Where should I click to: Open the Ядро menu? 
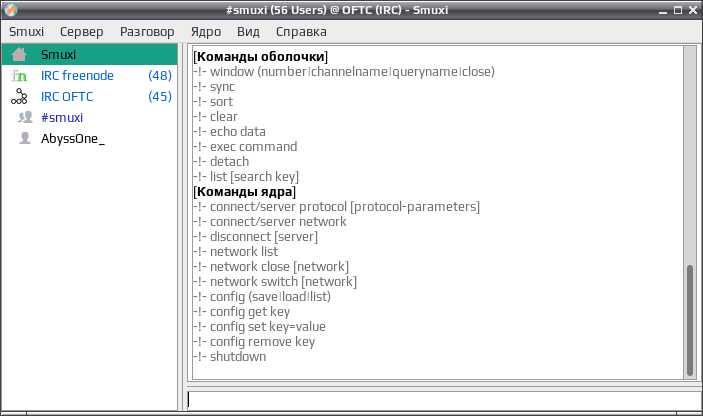click(206, 32)
